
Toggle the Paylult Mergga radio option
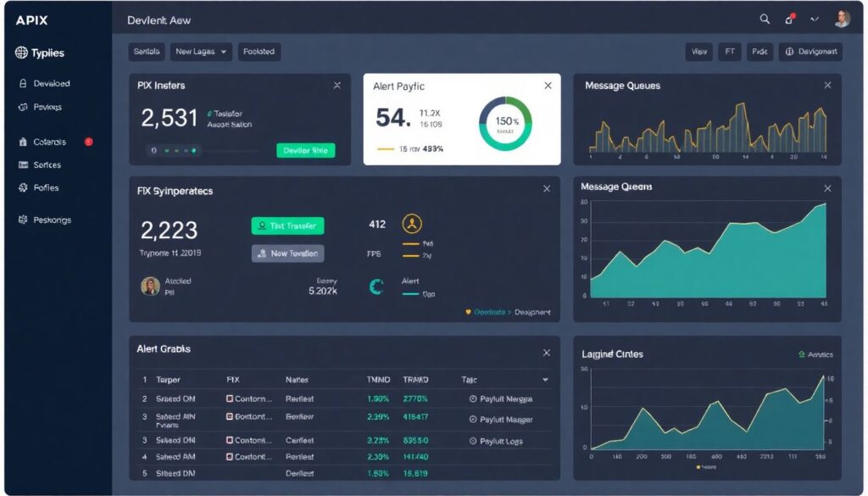click(x=473, y=398)
